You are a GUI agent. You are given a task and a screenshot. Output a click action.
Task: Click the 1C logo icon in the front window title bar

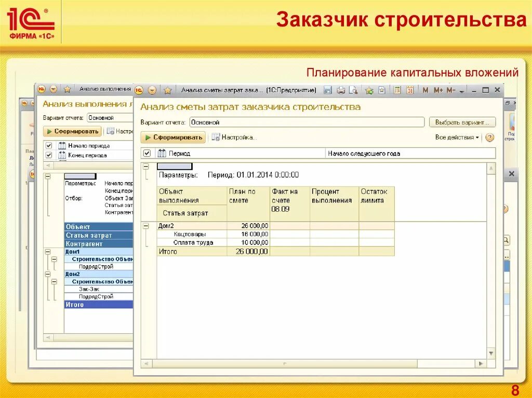[139, 90]
